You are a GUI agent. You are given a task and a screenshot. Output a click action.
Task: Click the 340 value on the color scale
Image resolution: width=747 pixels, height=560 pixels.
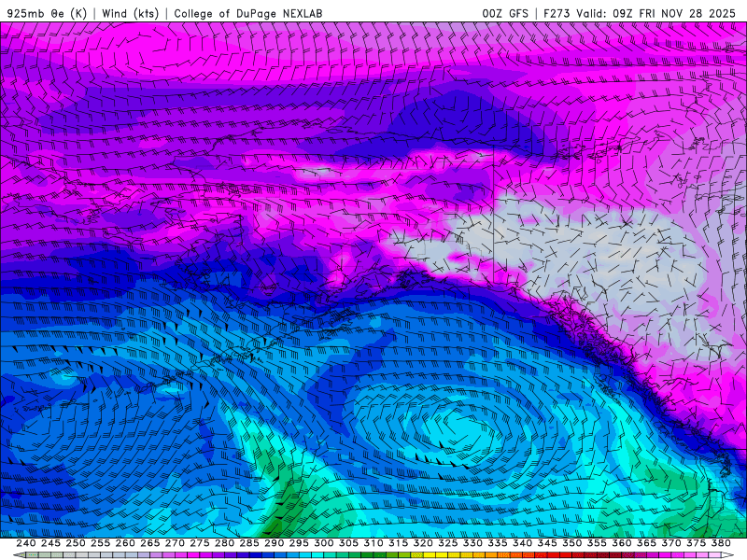point(522,543)
